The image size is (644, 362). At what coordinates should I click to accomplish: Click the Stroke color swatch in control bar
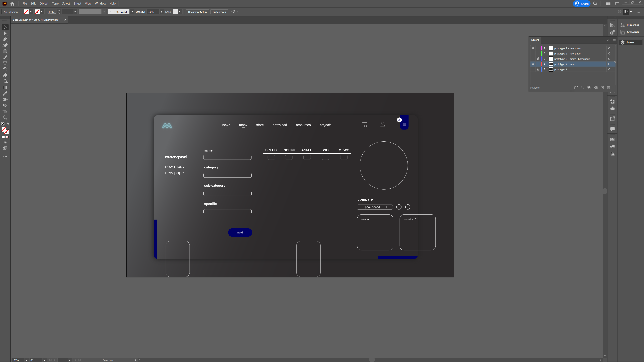pos(37,12)
